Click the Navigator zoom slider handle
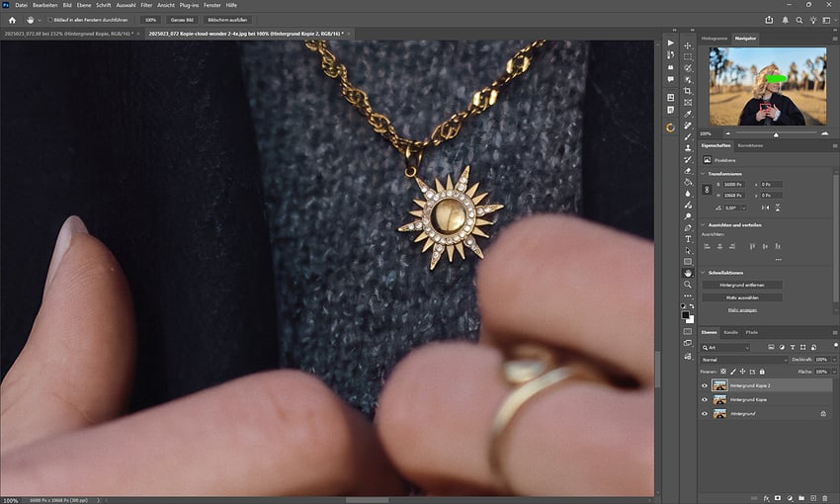The width and height of the screenshot is (840, 504). pos(775,133)
